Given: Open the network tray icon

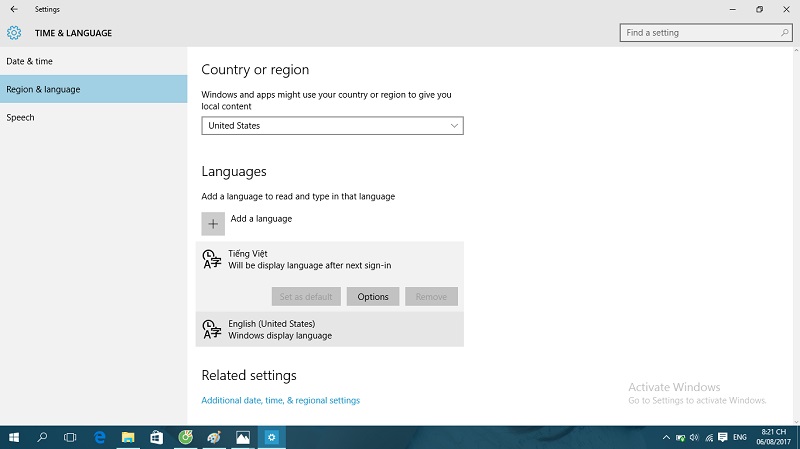Looking at the screenshot, I should (709, 437).
